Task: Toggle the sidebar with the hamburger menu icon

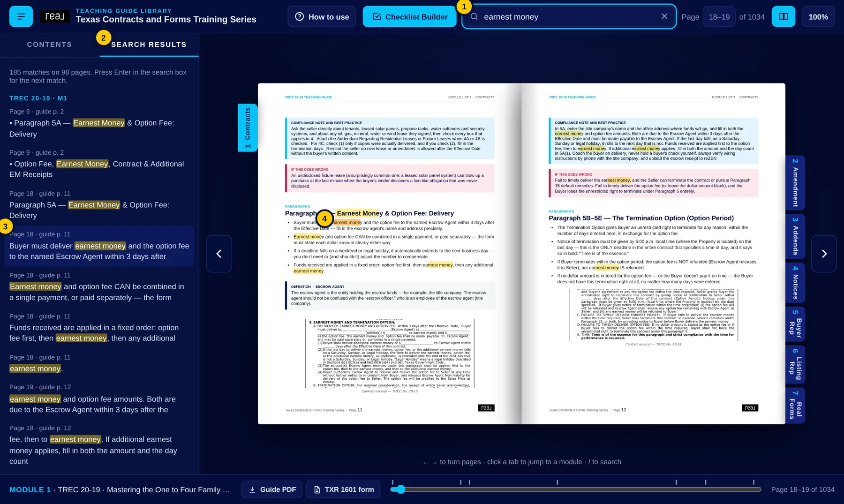Action: click(x=21, y=17)
